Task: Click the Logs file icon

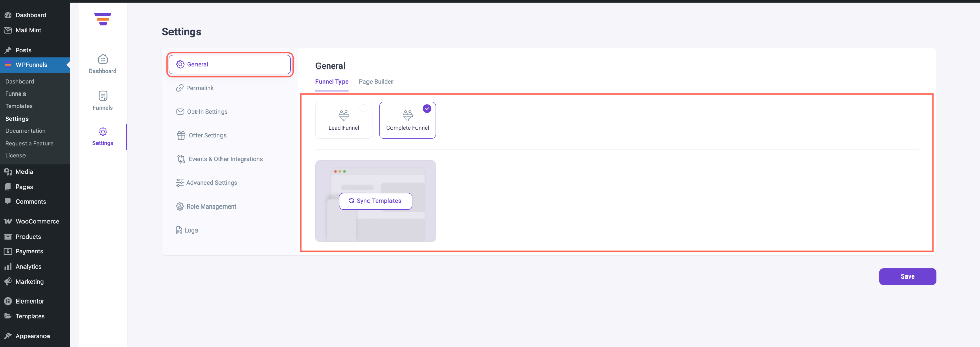Action: pyautogui.click(x=179, y=230)
